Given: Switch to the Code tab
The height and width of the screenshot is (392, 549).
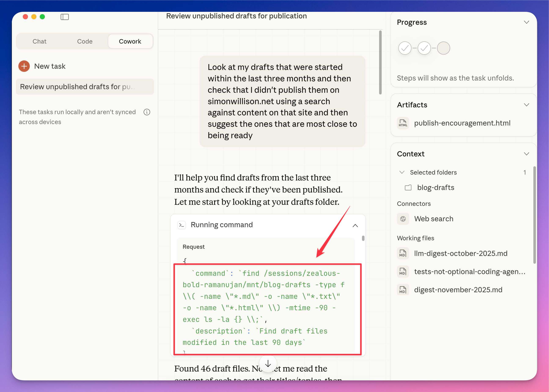Looking at the screenshot, I should [85, 41].
